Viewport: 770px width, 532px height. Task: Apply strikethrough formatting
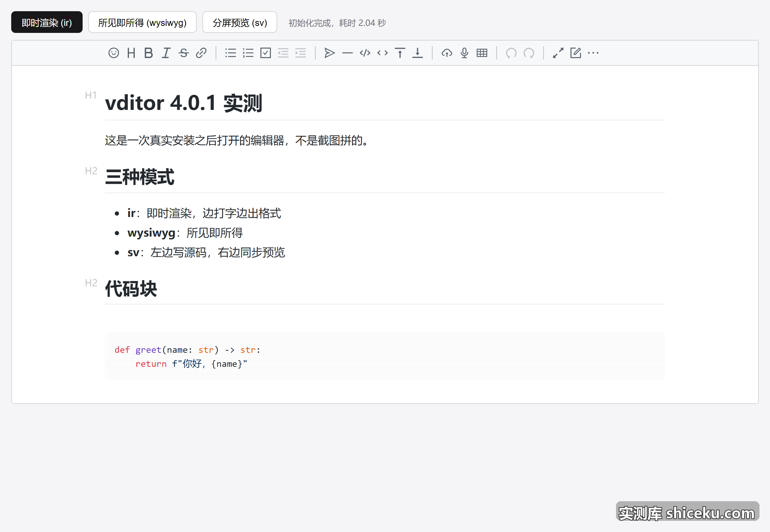click(184, 53)
